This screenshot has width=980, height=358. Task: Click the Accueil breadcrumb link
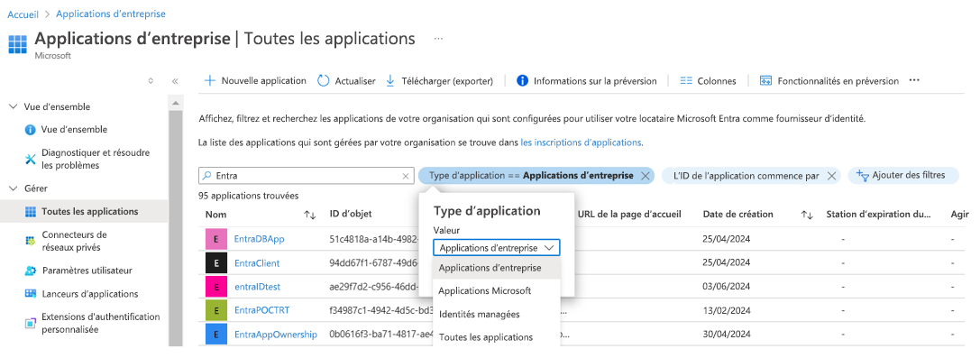23,14
